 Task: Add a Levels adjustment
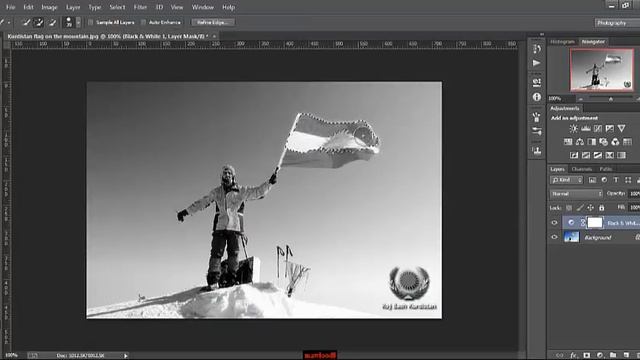(x=586, y=129)
